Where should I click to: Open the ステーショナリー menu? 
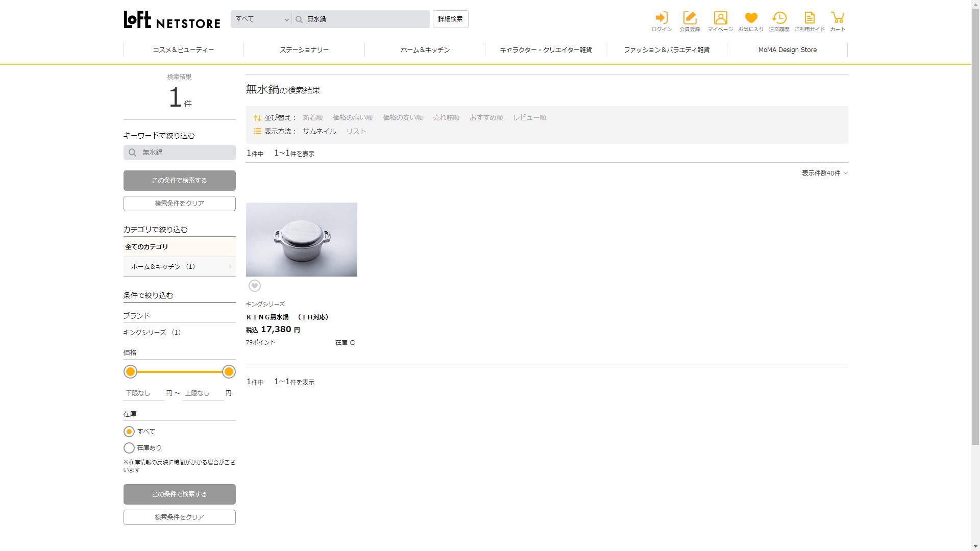click(x=304, y=50)
